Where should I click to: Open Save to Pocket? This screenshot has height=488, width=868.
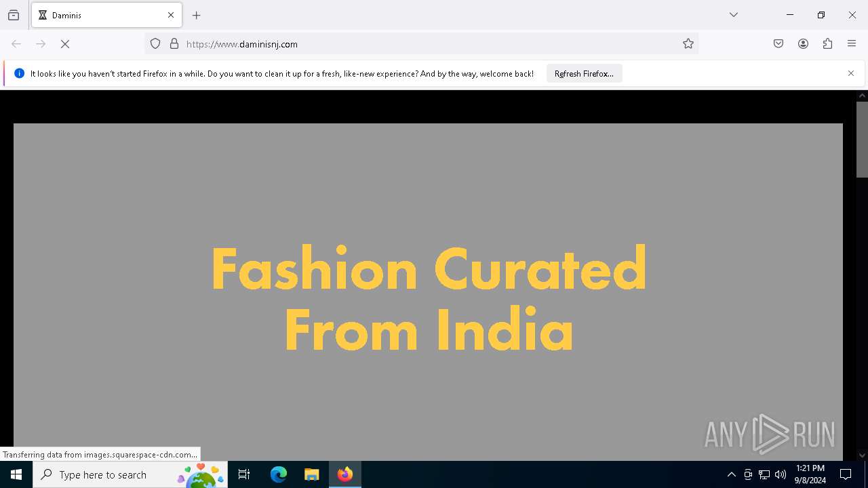tap(778, 44)
